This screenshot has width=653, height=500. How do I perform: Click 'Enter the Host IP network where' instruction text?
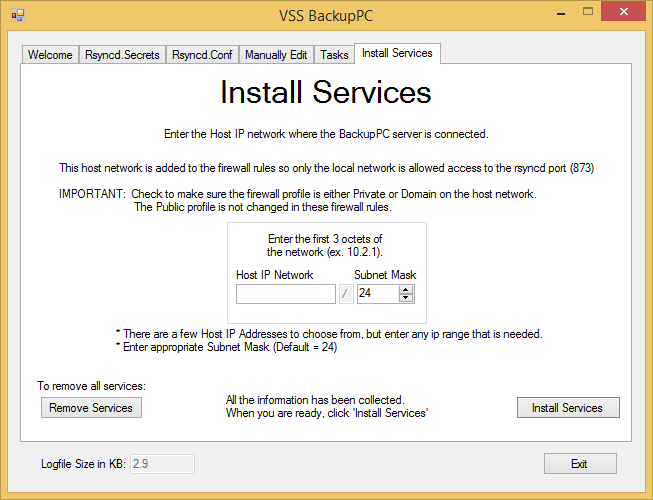point(326,134)
